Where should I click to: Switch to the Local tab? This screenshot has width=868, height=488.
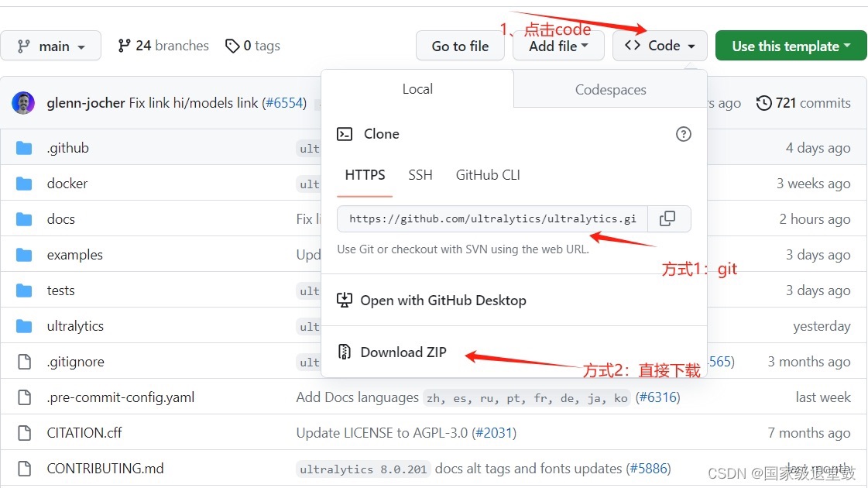coord(417,88)
